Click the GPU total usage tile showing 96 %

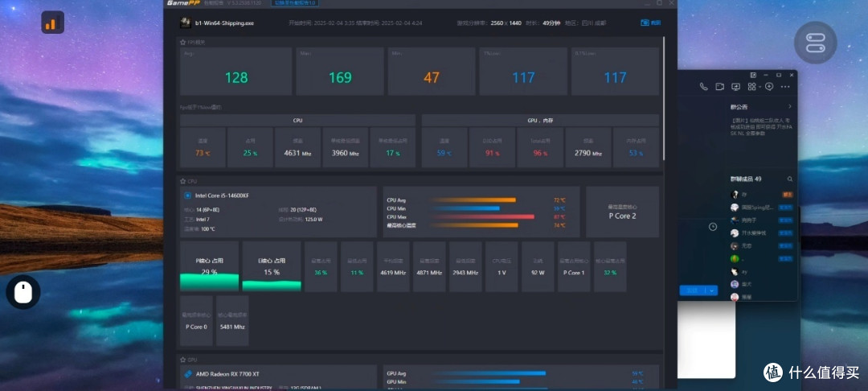(x=540, y=147)
